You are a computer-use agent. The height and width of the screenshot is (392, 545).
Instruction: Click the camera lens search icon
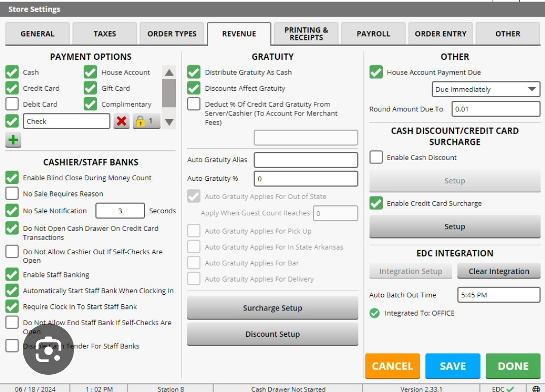[49, 349]
